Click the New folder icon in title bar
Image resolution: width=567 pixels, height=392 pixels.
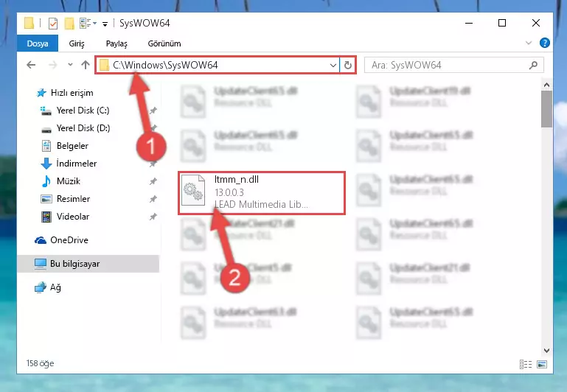click(x=69, y=24)
